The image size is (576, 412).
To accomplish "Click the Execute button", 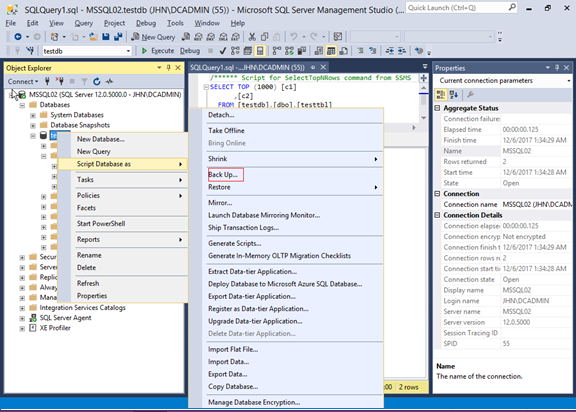I will pos(158,51).
